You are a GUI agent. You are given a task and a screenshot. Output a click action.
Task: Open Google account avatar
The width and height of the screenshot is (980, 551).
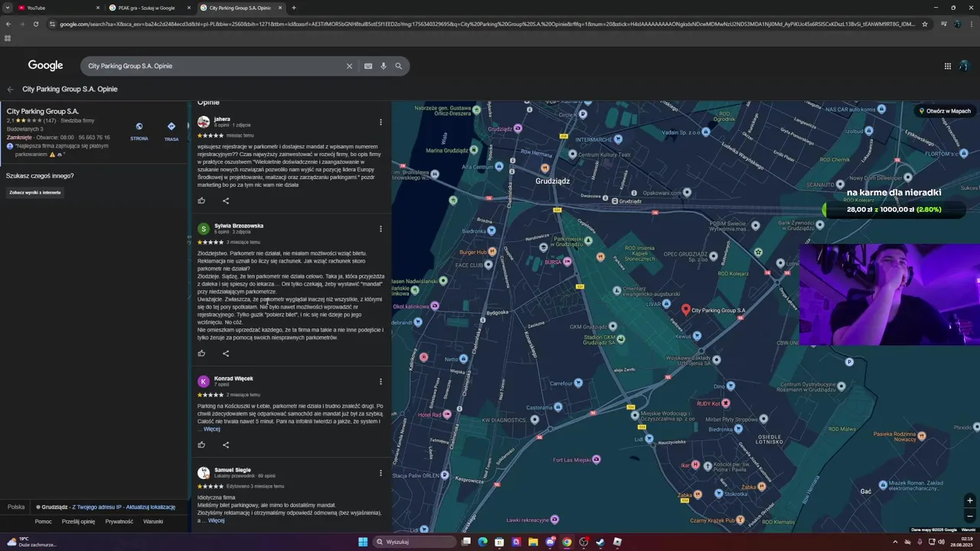tap(965, 66)
